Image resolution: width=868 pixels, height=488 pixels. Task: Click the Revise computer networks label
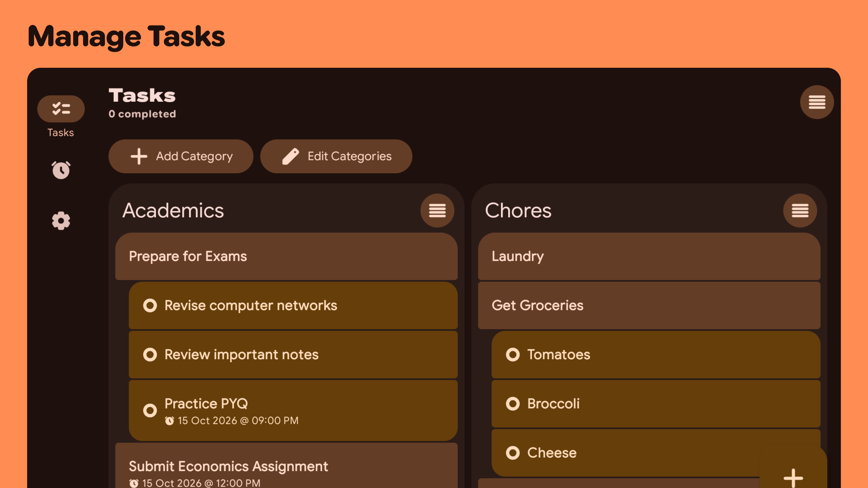(251, 305)
